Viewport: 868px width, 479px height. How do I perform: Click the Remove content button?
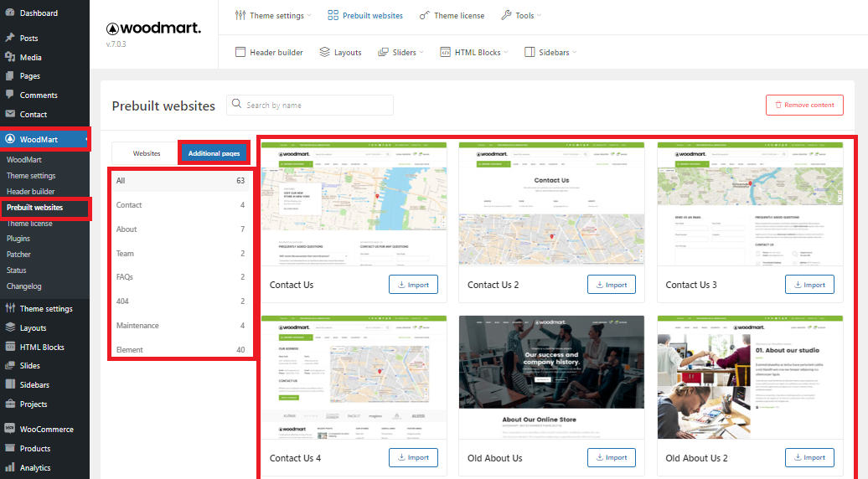(x=804, y=105)
